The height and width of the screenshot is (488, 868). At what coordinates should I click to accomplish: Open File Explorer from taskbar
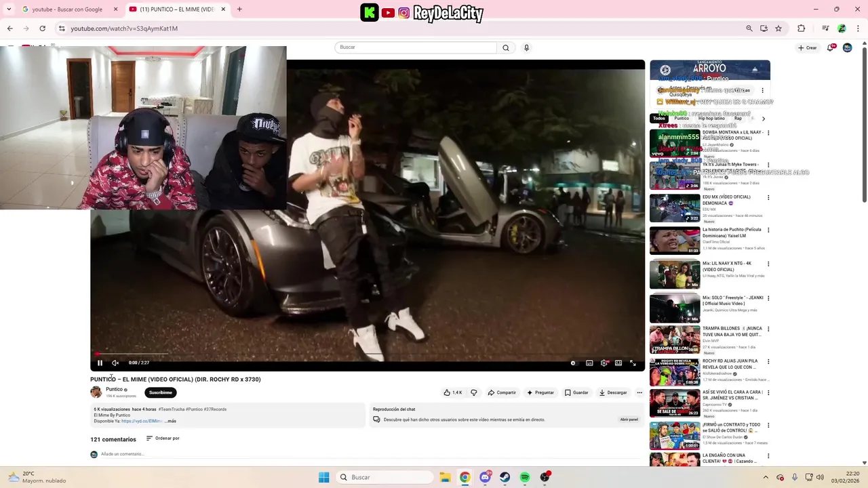click(x=445, y=477)
